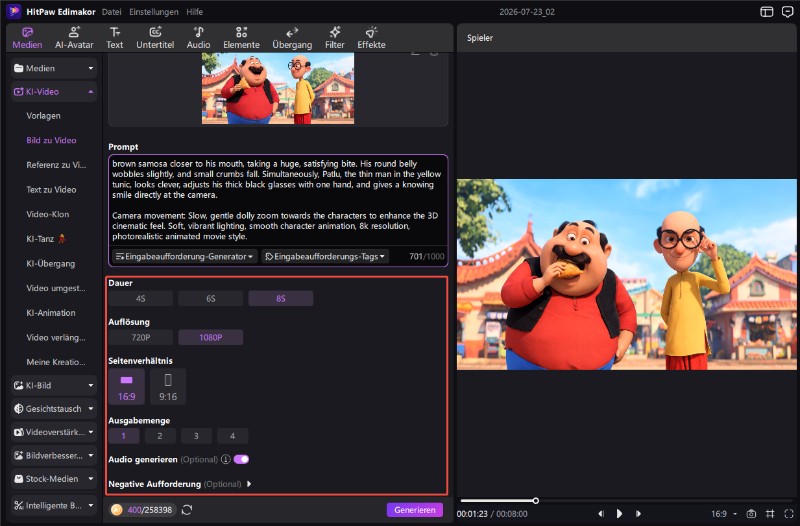Expand the Intelligente B... sidebar section

click(x=54, y=506)
